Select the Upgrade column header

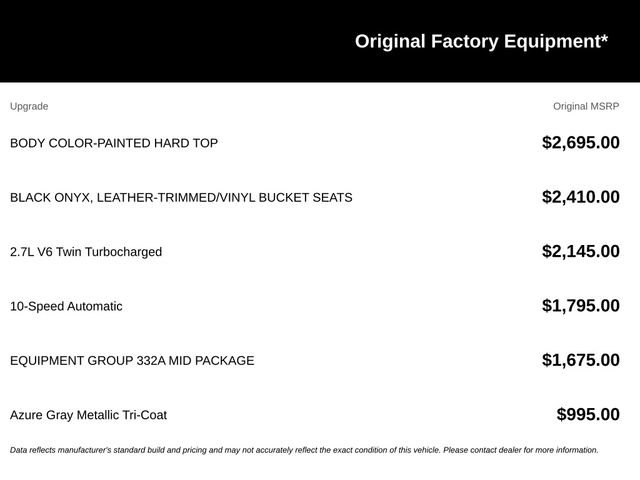click(x=29, y=107)
